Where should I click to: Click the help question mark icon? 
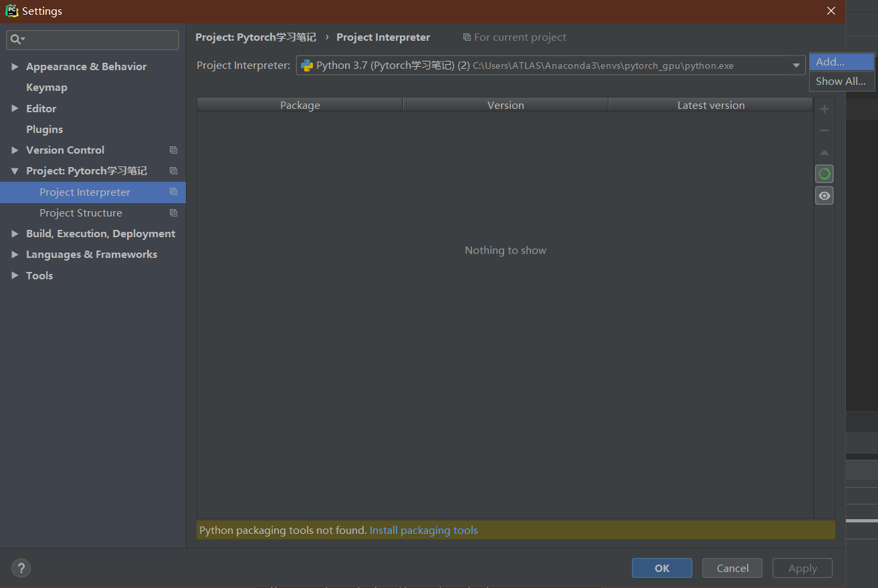[21, 568]
